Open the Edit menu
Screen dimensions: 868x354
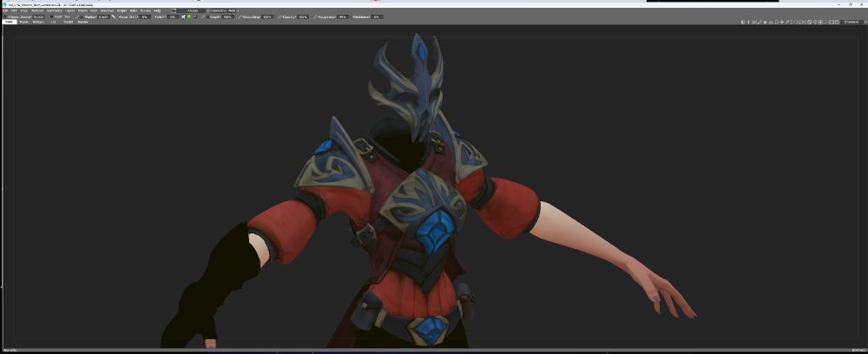point(14,10)
